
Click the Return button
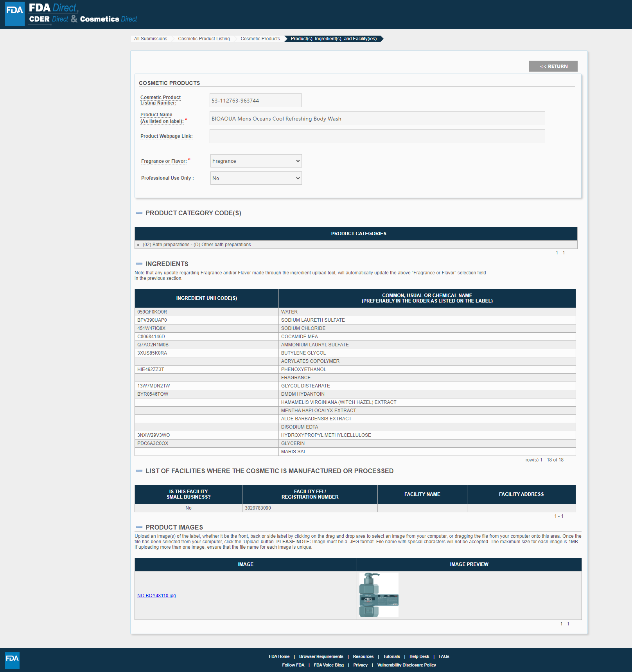(553, 66)
